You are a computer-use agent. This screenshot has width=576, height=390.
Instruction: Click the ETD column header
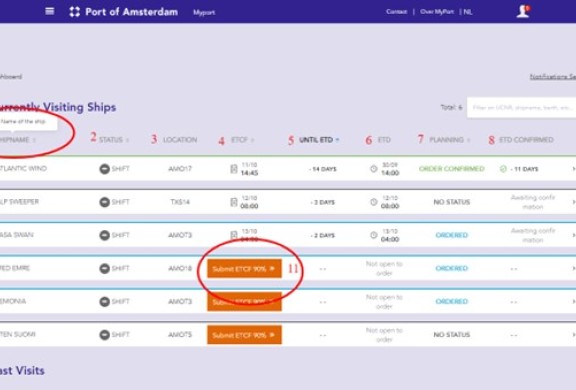tap(384, 140)
